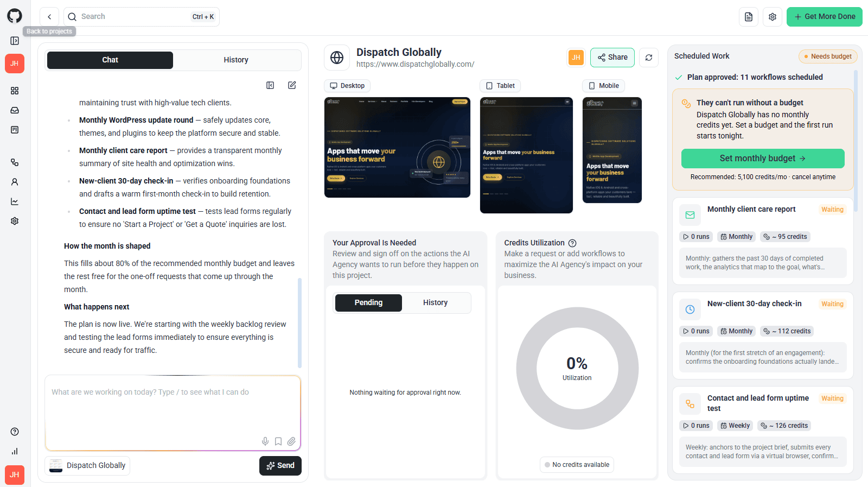Focus the top Search field
This screenshot has width=868, height=487.
pyautogui.click(x=142, y=17)
